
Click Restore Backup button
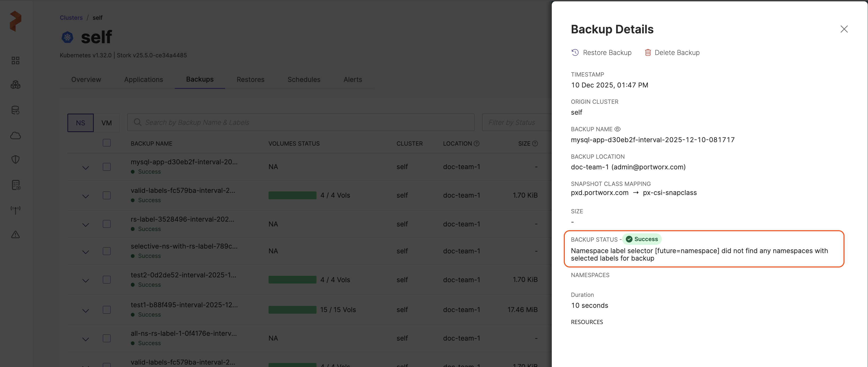click(601, 53)
